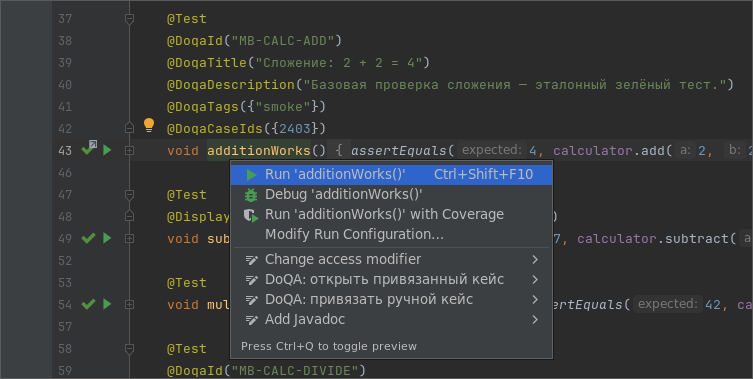Screen dimensions: 753x379
Task: Select DoQA: привязать ручной кейс entry
Action: (391, 300)
